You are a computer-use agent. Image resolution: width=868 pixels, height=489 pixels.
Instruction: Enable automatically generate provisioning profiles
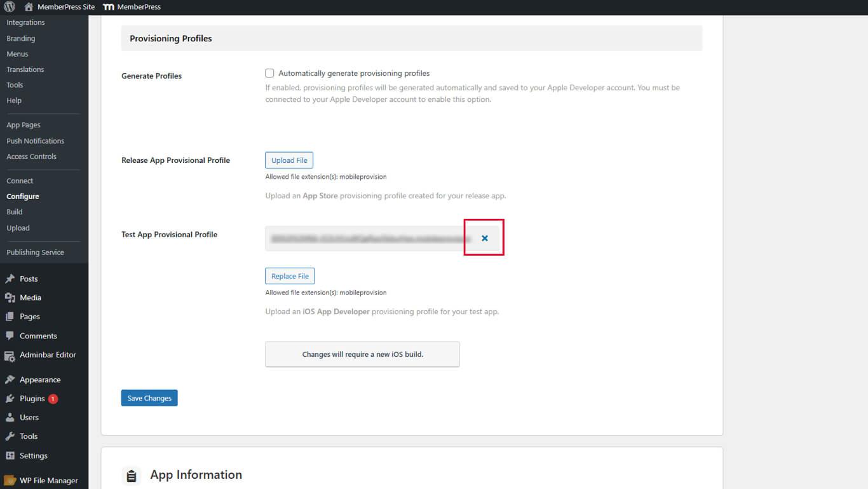pyautogui.click(x=269, y=73)
